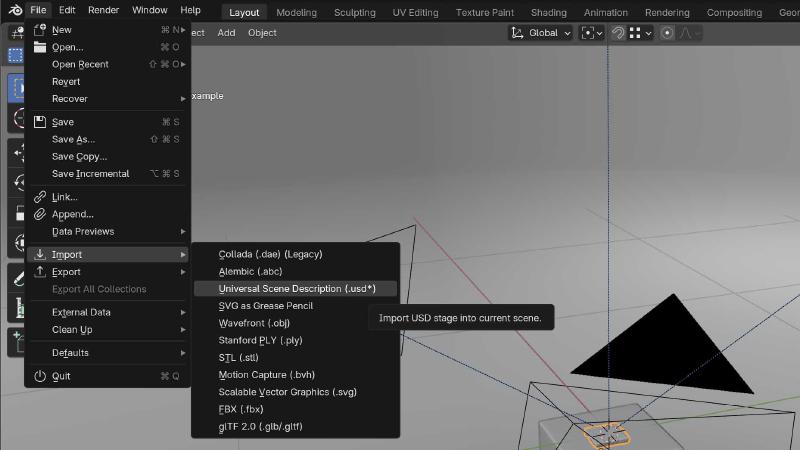Viewport: 800px width, 450px height.
Task: Expand the External Data submenu
Action: pos(108,312)
